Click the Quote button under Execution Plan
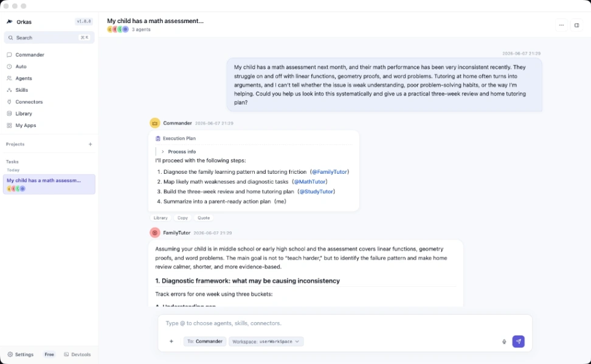The width and height of the screenshot is (591, 364). coord(204,218)
